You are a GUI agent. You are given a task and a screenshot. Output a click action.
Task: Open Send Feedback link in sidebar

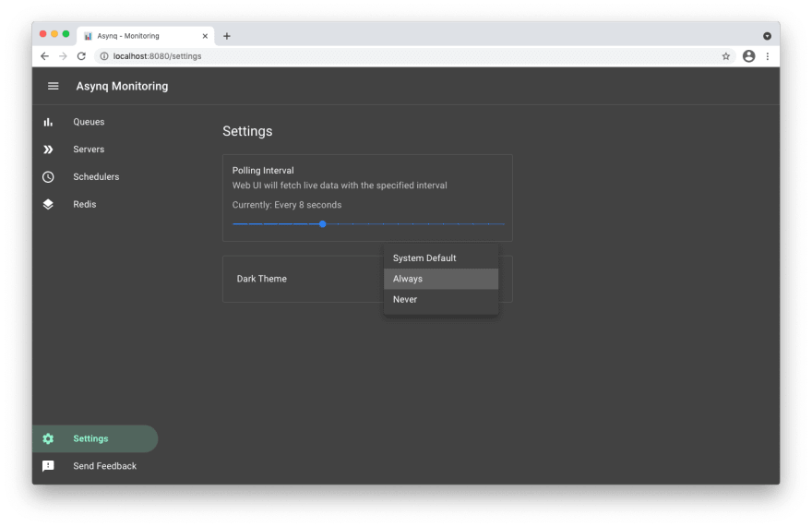[95, 466]
